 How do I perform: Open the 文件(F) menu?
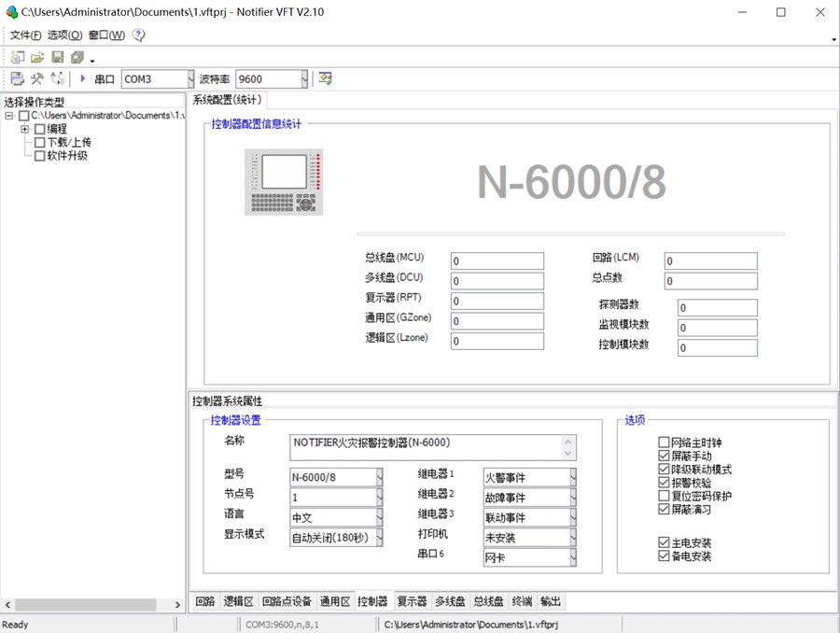pos(26,35)
